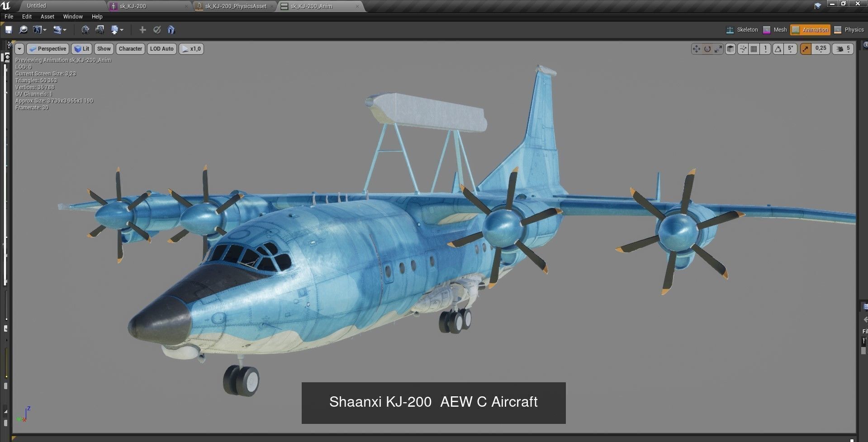The image size is (868, 442).
Task: Click the apply compression icon
Action: click(100, 30)
